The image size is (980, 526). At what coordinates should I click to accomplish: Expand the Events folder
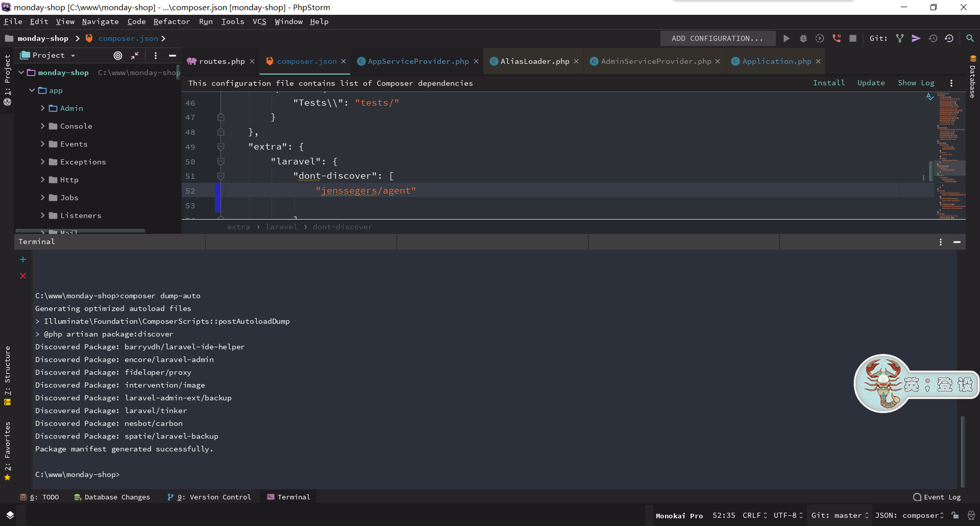point(43,144)
